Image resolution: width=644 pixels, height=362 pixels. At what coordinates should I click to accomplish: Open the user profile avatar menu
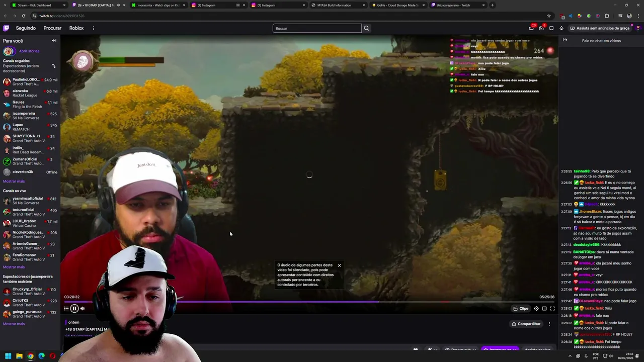coord(638,28)
